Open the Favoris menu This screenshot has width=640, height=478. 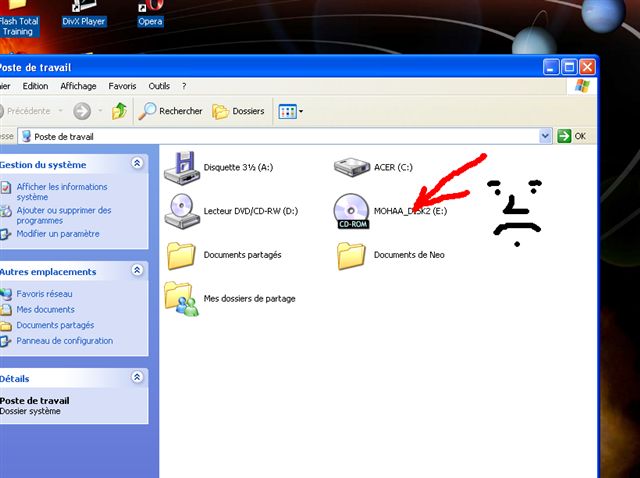tap(122, 86)
